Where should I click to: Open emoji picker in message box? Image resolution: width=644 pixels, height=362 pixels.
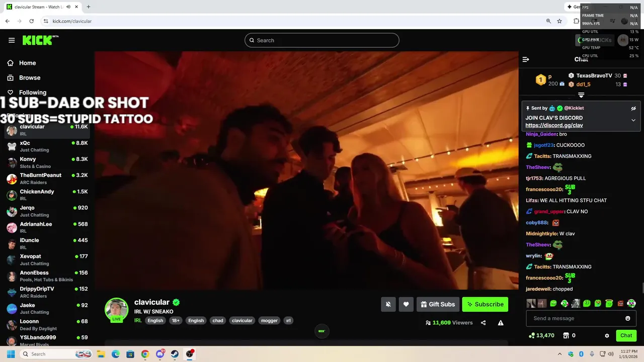coord(627,318)
